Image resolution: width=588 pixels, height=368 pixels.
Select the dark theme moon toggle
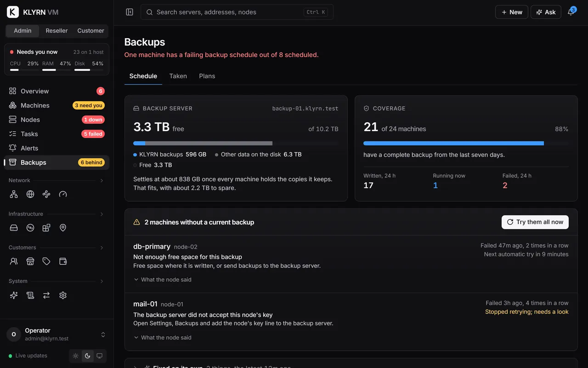[x=88, y=356]
